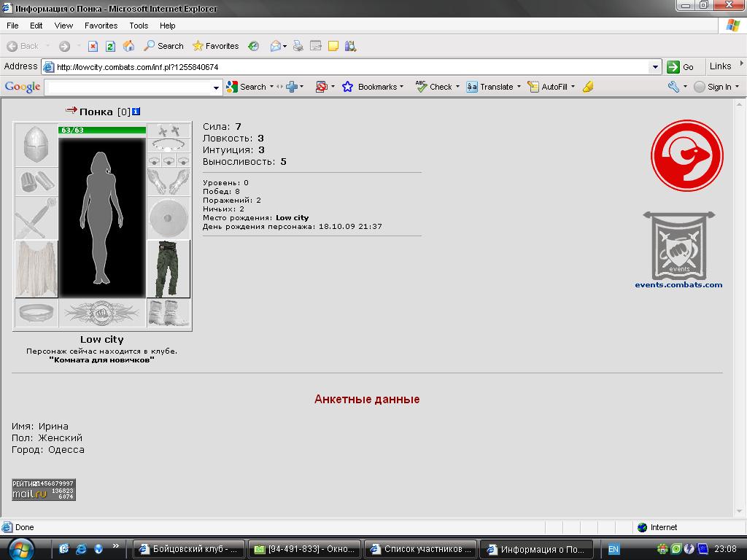Click the round shield equipment slot
Image resolution: width=747 pixels, height=560 pixels.
pos(169,218)
